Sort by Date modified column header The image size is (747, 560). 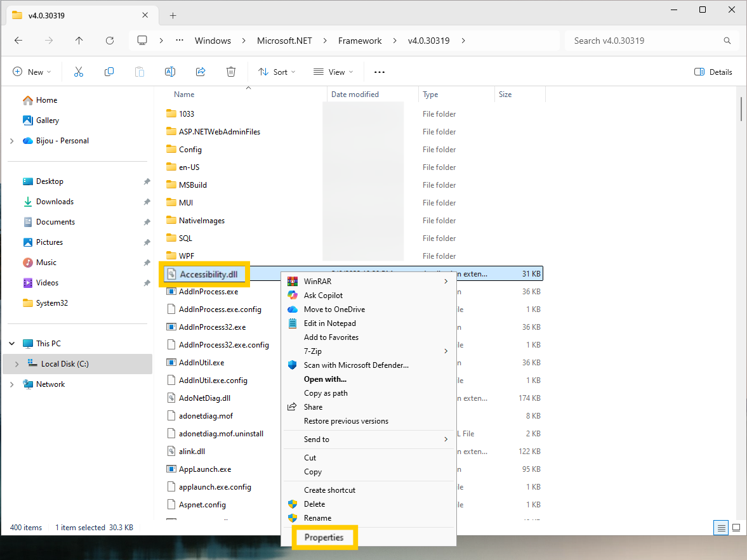pyautogui.click(x=355, y=94)
